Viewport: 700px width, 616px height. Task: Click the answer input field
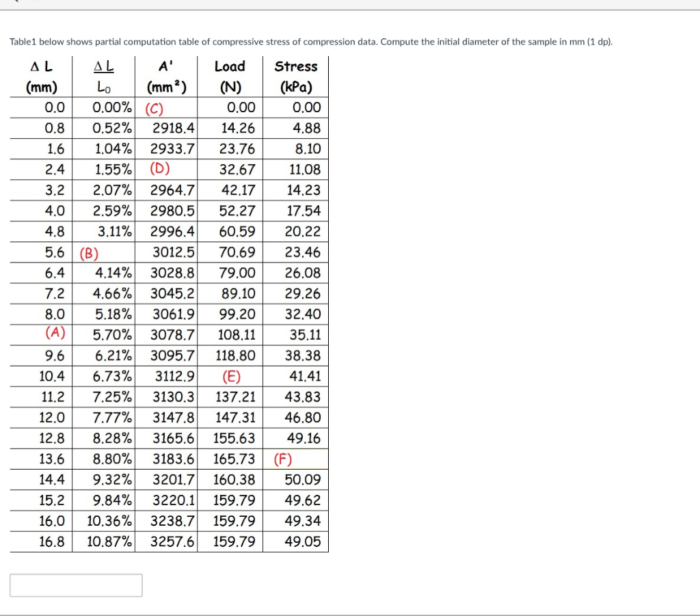click(75, 585)
